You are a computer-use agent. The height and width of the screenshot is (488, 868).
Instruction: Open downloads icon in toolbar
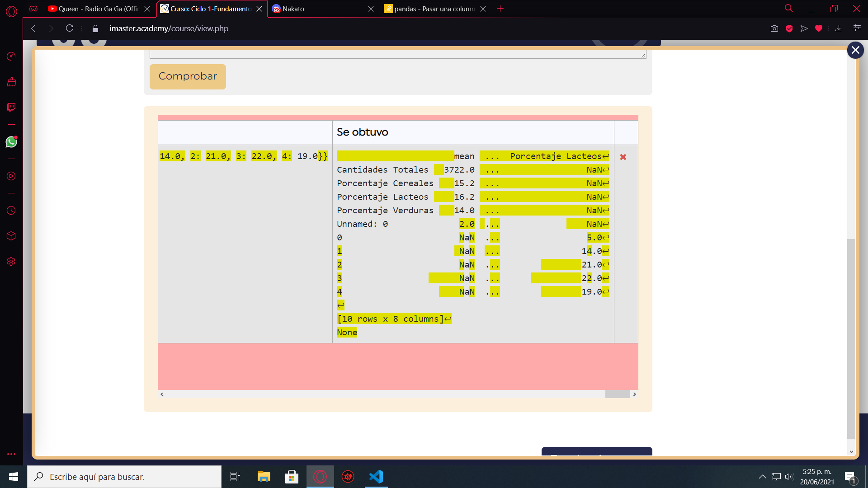[839, 28]
